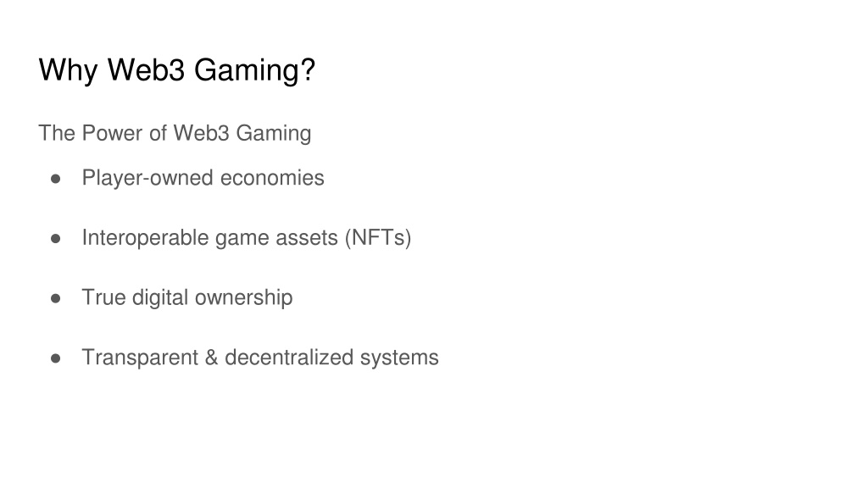This screenshot has height=488, width=868.
Task: Click the word 'decentralized' in fourth bullet
Action: [289, 358]
